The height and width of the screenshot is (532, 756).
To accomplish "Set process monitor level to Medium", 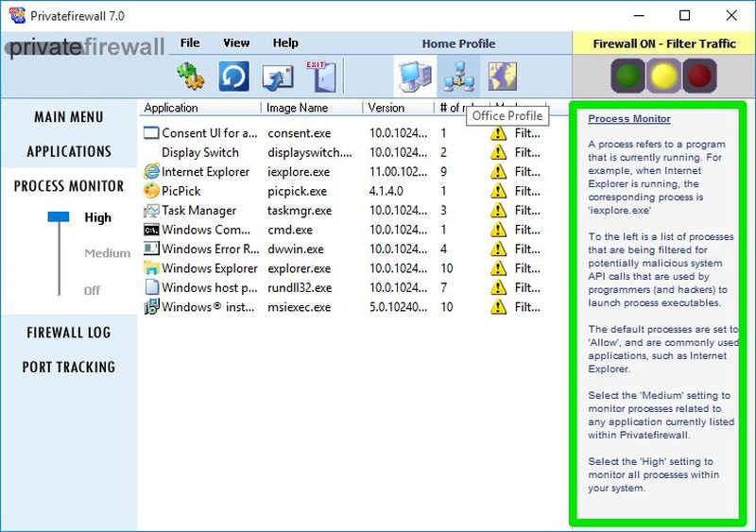I will coord(108,253).
